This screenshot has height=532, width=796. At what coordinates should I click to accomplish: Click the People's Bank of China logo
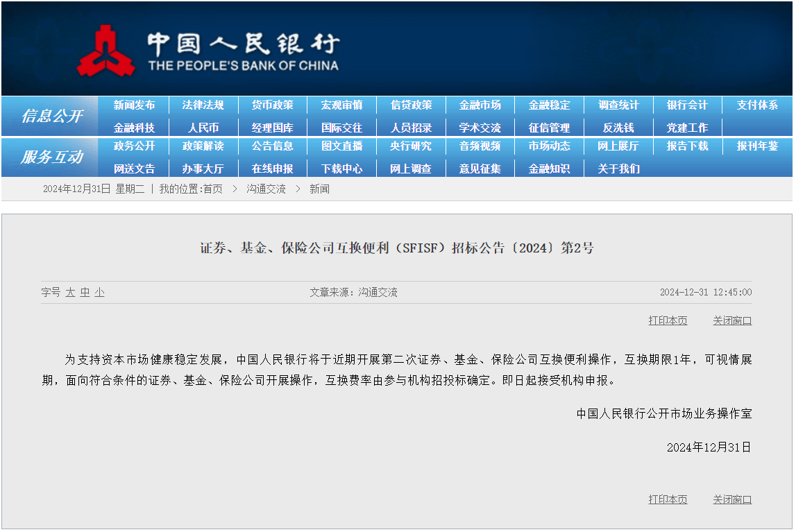[x=105, y=51]
